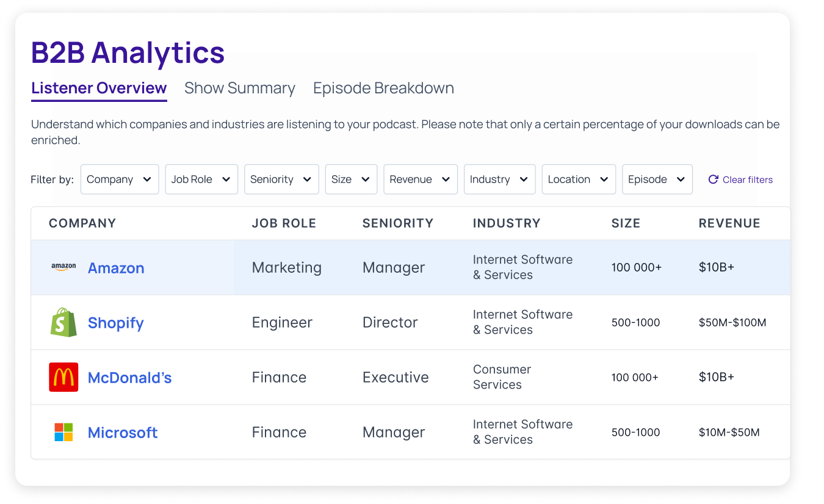Click Microsoft's Internet Software & Services cell
This screenshot has height=504, width=824.
pos(522,432)
